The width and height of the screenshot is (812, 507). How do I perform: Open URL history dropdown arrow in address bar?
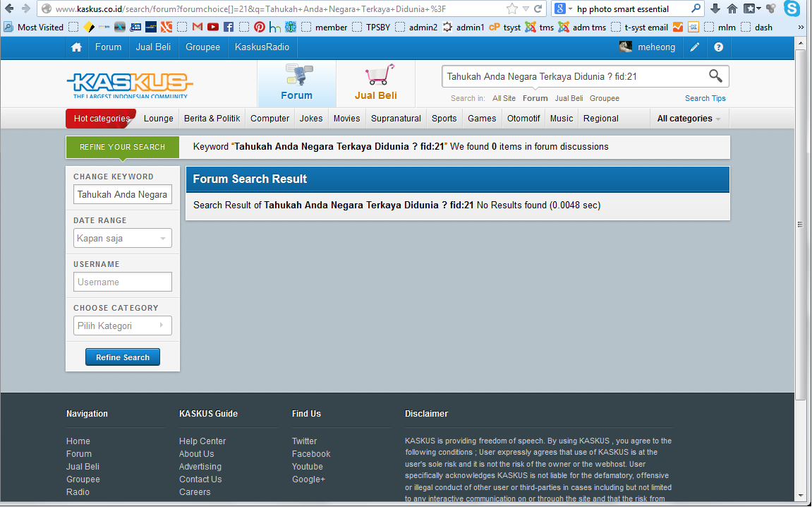coord(526,8)
